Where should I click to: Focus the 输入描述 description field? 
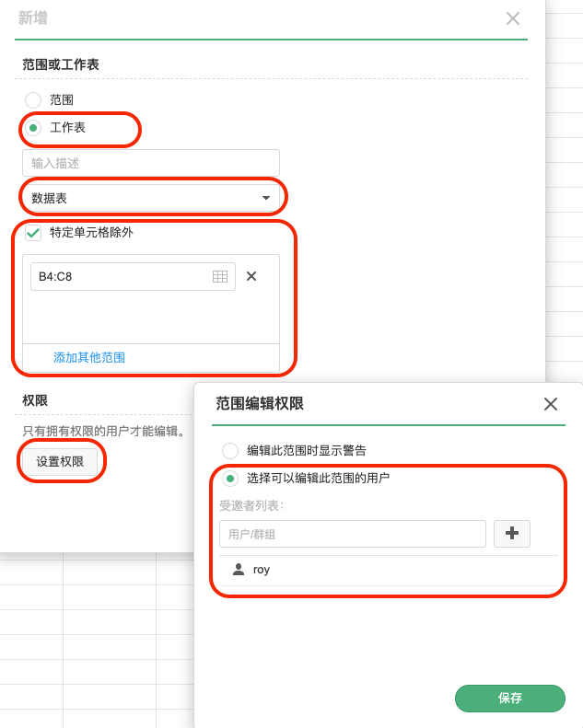(x=151, y=163)
